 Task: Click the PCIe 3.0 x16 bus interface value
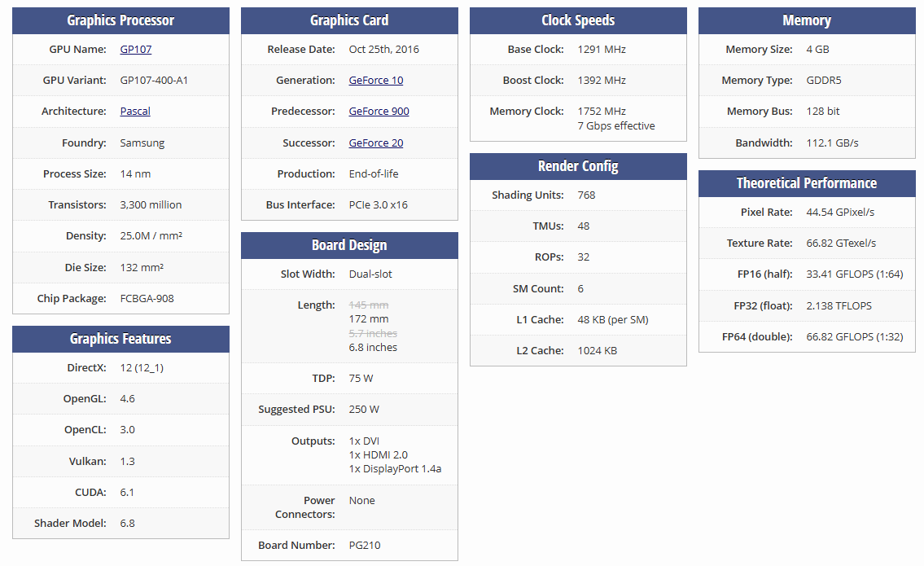379,205
